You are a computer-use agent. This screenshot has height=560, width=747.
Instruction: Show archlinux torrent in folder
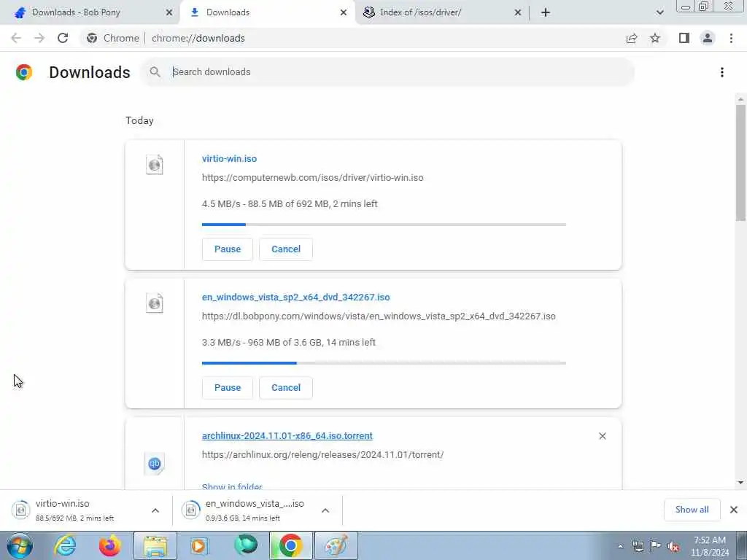coord(232,486)
